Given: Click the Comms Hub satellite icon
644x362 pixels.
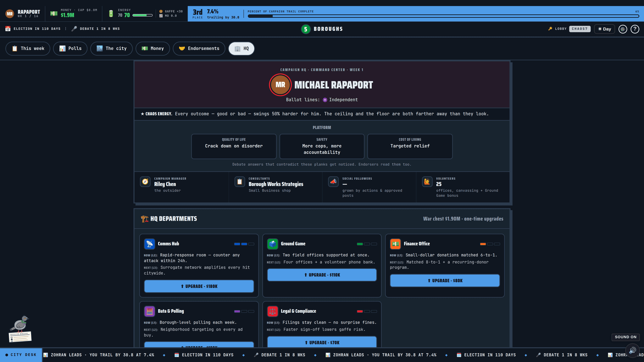Looking at the screenshot, I should click(x=149, y=244).
